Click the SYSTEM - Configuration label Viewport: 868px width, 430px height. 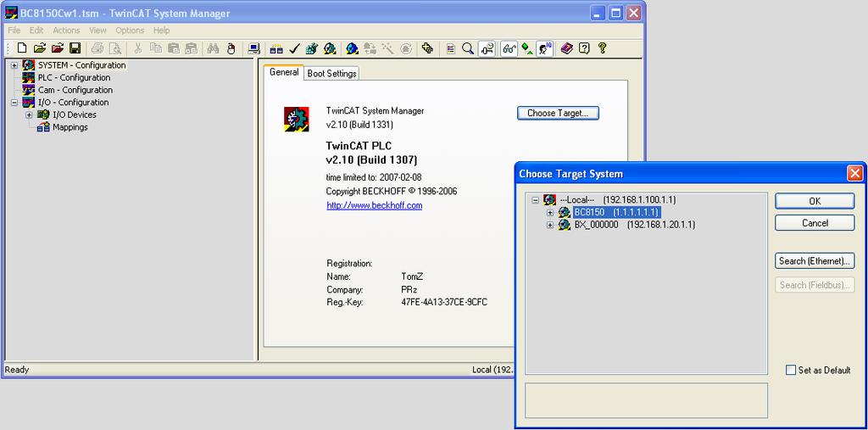82,65
